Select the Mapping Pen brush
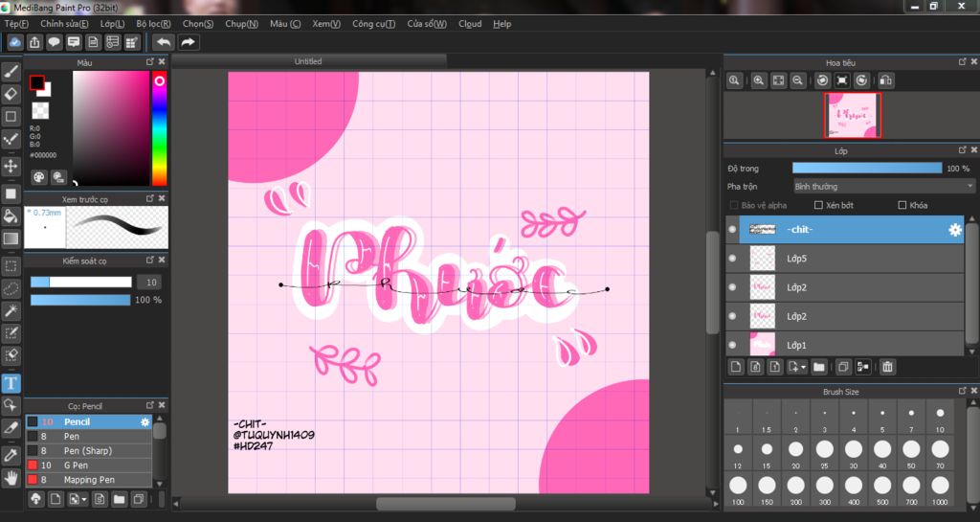 click(x=88, y=480)
